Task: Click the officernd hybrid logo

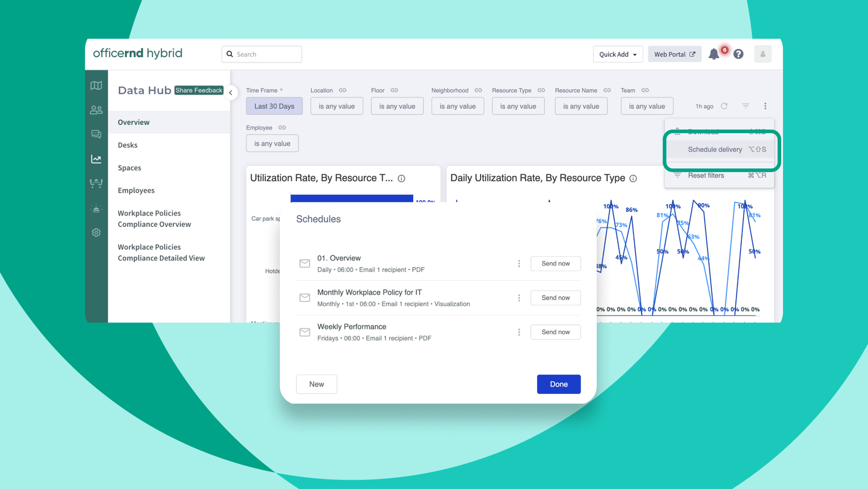Action: point(138,53)
